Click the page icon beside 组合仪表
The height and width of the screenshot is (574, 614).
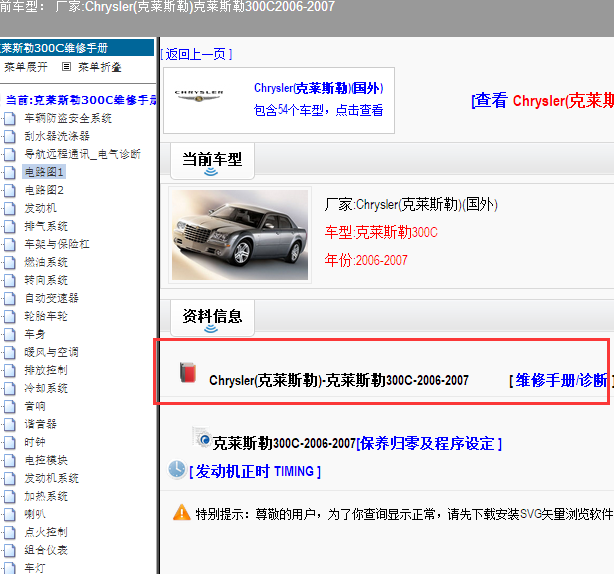coord(10,551)
